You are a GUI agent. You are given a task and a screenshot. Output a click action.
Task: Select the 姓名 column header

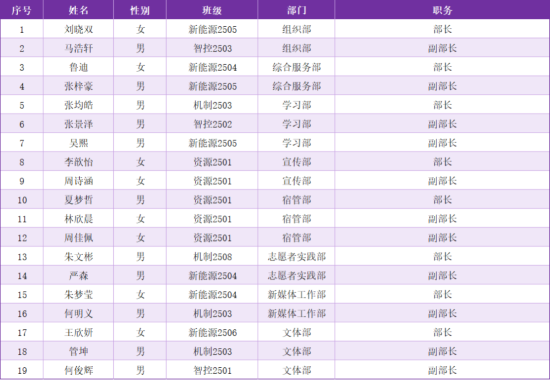click(x=79, y=10)
